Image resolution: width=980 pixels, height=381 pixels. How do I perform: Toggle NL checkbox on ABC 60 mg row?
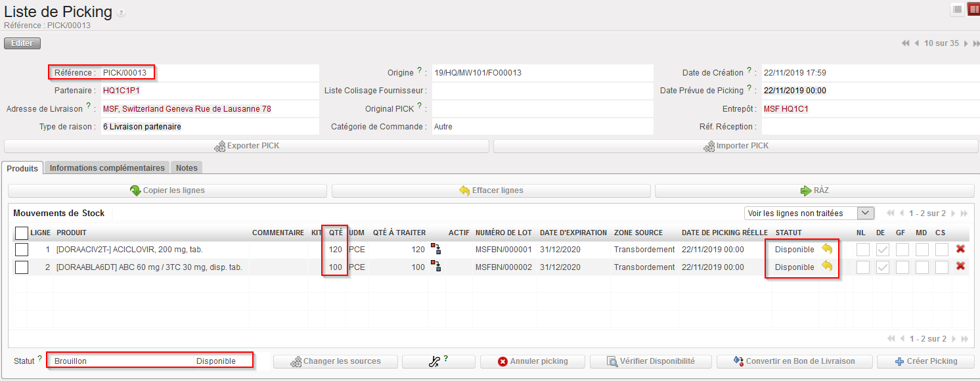[862, 267]
